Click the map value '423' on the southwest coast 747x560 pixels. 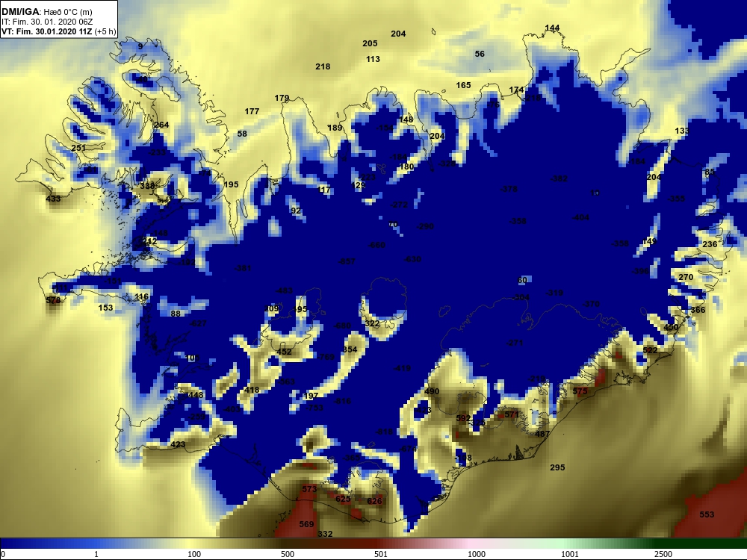[178, 444]
